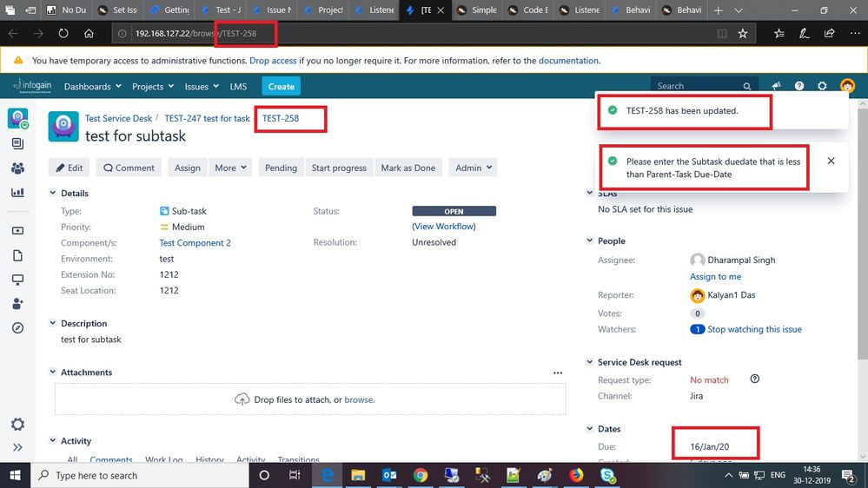Screen dimensions: 868x488
Task: Open the Jira help question-mark icon
Action: [798, 86]
